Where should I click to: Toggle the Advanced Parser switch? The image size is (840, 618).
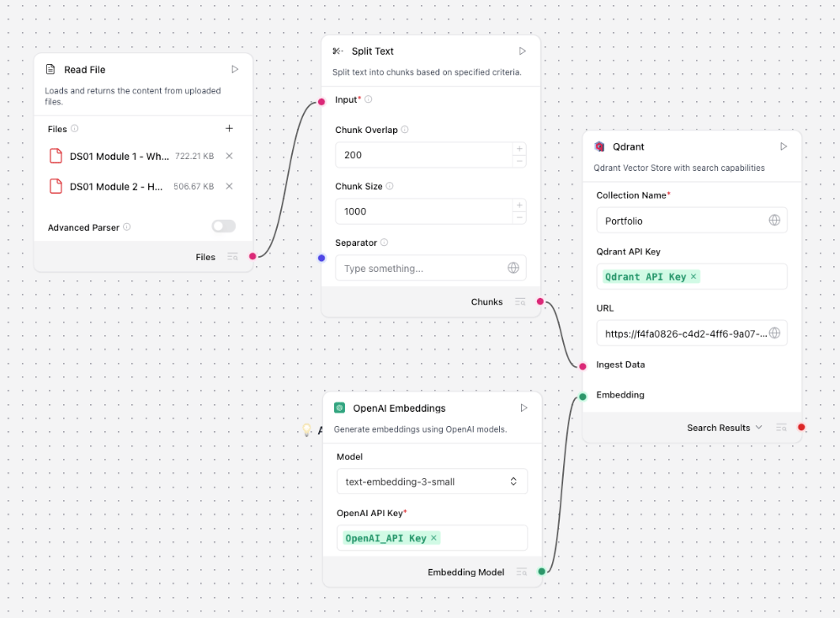click(x=224, y=226)
